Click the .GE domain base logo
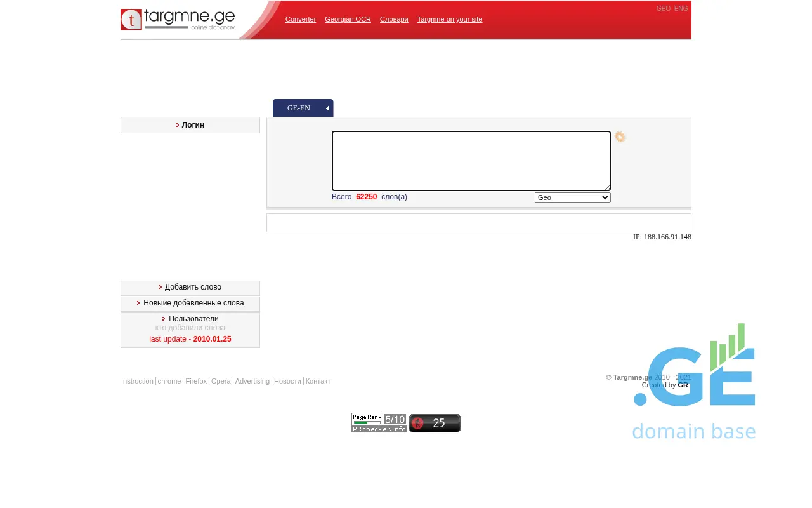The image size is (812, 508). click(694, 381)
